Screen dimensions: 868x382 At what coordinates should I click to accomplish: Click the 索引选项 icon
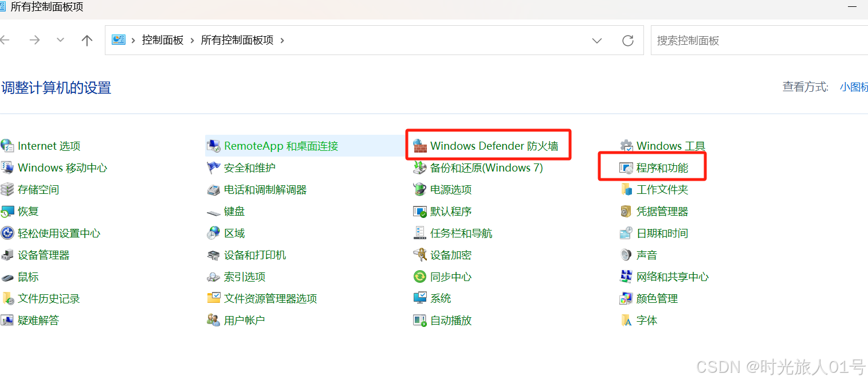tap(214, 277)
